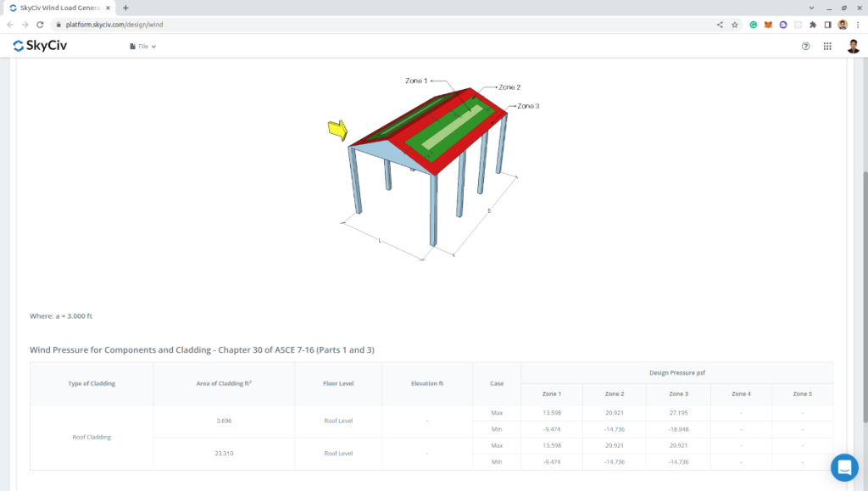Click the yellow wind direction arrow
Image resolution: width=868 pixels, height=491 pixels.
(x=338, y=130)
